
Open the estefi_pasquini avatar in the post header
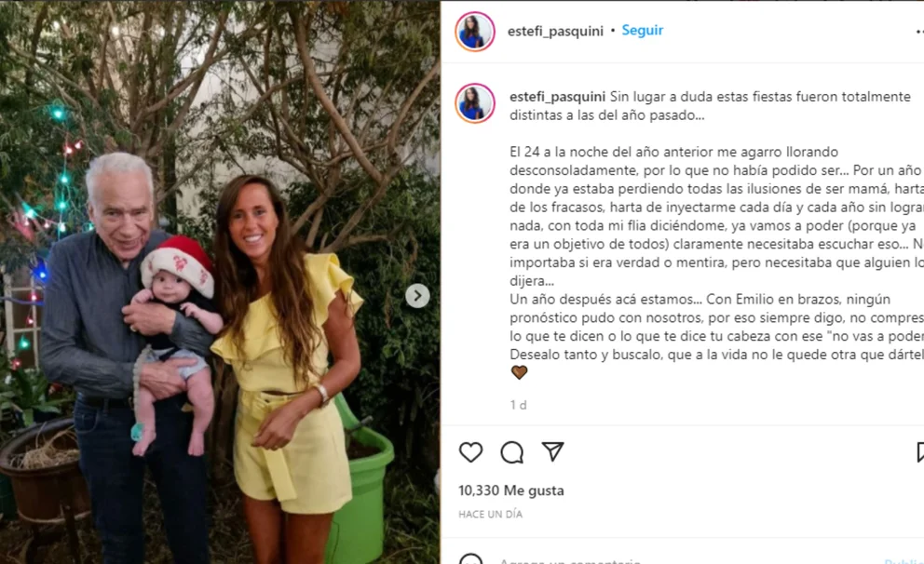pyautogui.click(x=475, y=32)
